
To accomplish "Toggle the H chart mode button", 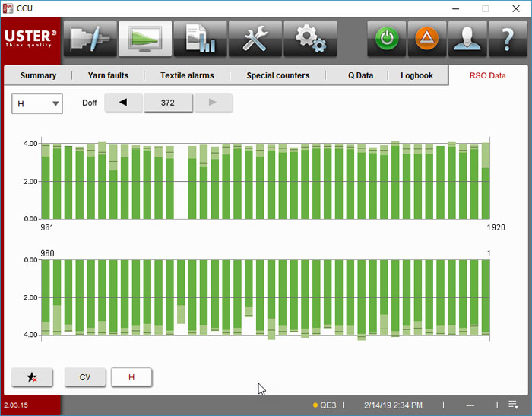I will click(131, 377).
